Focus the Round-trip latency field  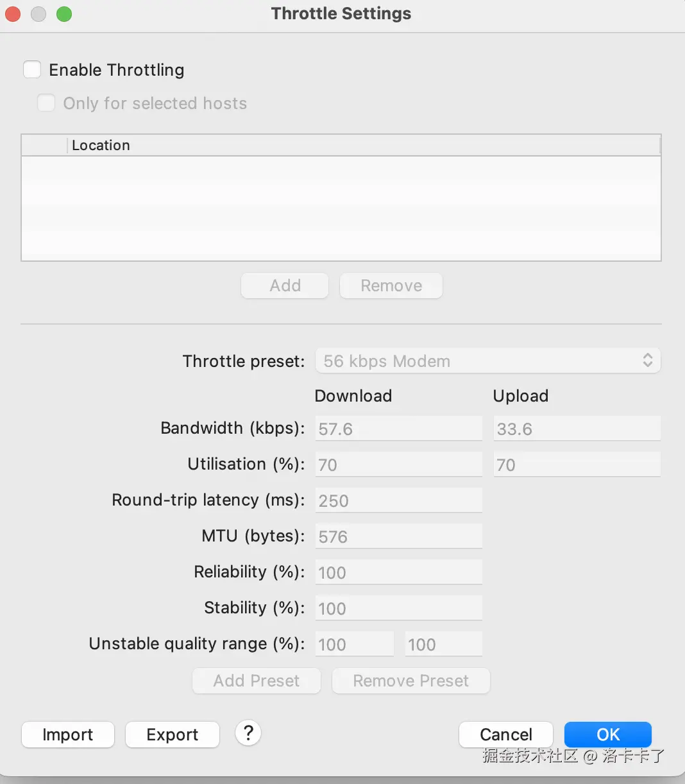pyautogui.click(x=398, y=500)
